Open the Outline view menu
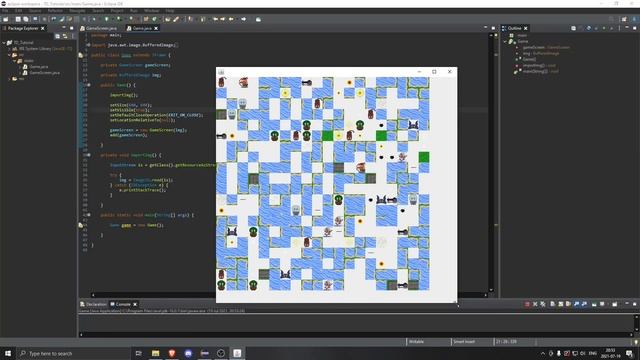The width and height of the screenshot is (640, 360). pyautogui.click(x=620, y=28)
